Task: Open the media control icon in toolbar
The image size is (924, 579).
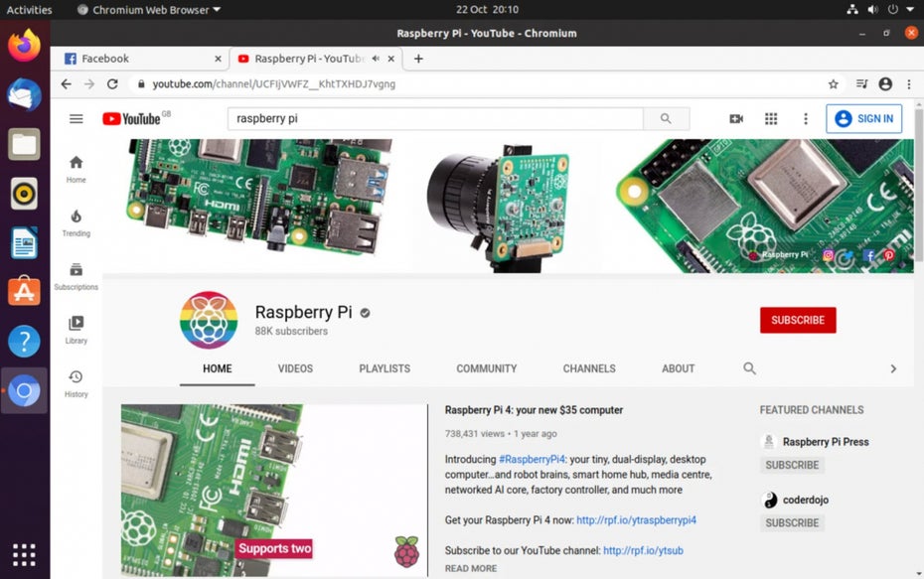Action: pos(861,84)
